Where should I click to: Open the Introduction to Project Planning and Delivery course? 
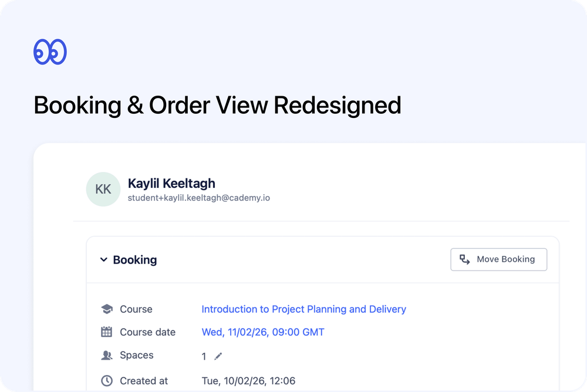(x=304, y=309)
